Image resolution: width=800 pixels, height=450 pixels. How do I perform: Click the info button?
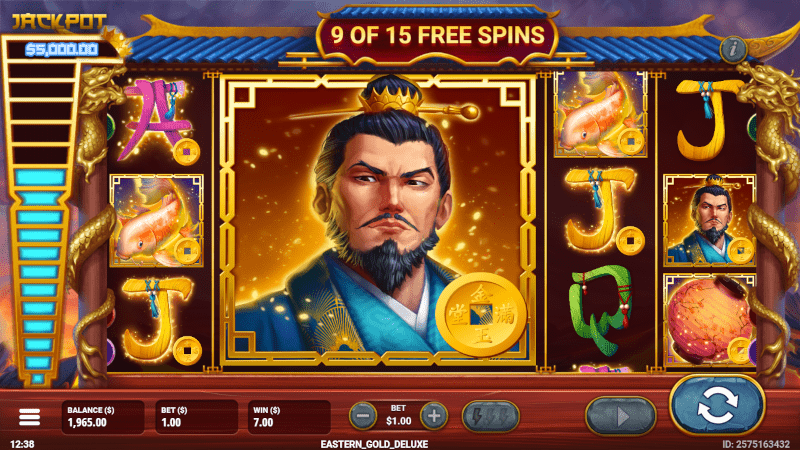733,49
